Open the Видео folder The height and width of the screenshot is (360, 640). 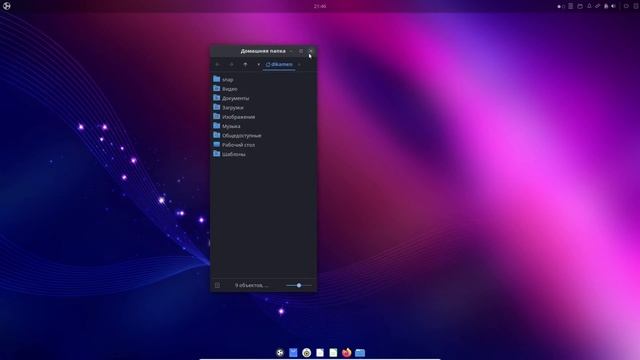pos(225,89)
